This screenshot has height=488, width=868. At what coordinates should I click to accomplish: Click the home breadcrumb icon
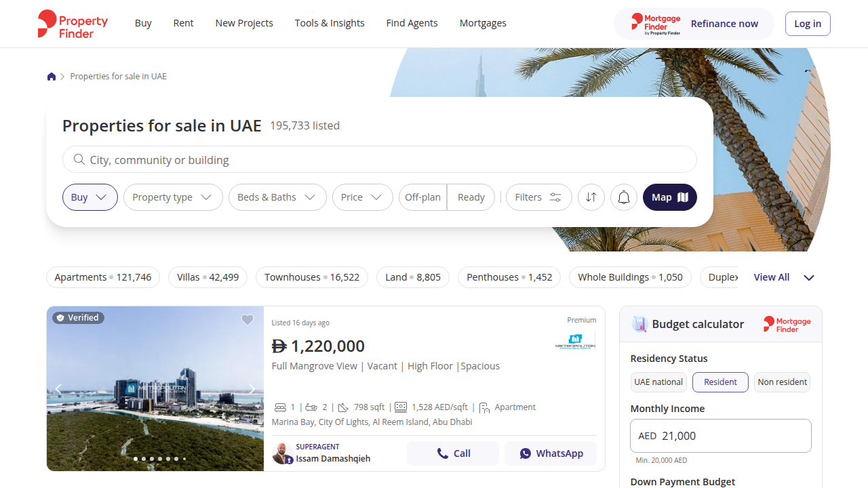click(x=52, y=77)
